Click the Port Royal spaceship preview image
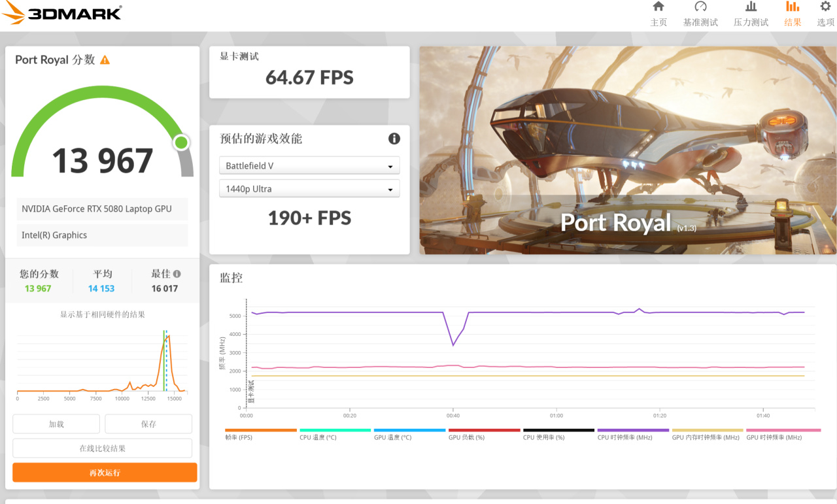Viewport: 837px width, 504px height. pos(628,150)
